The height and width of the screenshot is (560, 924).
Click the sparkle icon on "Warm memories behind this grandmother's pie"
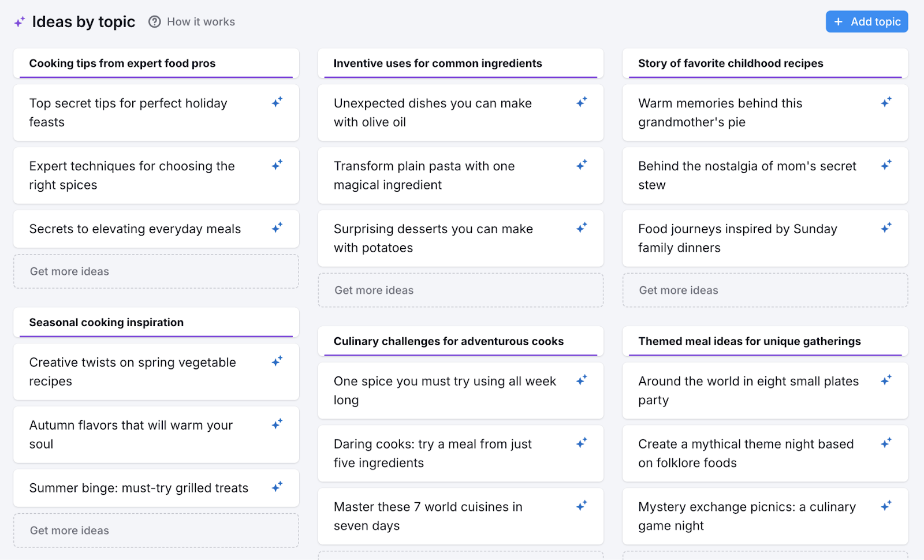(x=886, y=102)
